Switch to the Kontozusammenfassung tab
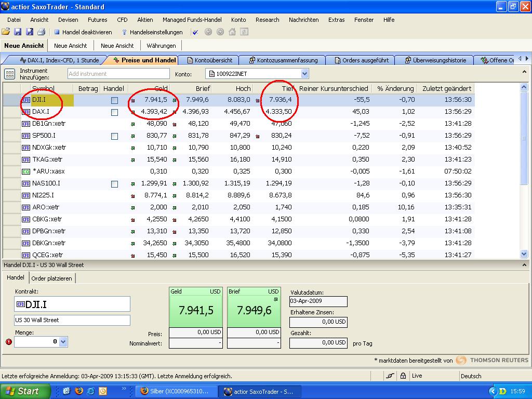Image resolution: width=532 pixels, height=399 pixels. pos(283,60)
